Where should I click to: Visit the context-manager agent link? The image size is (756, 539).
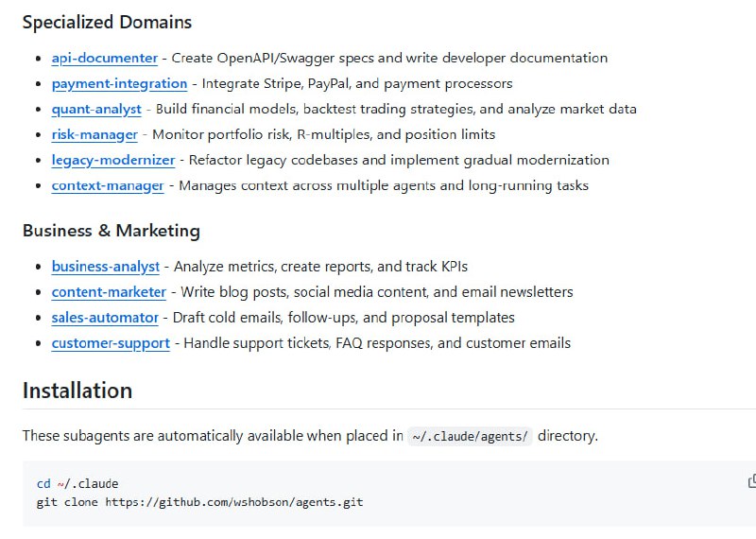[x=107, y=185]
